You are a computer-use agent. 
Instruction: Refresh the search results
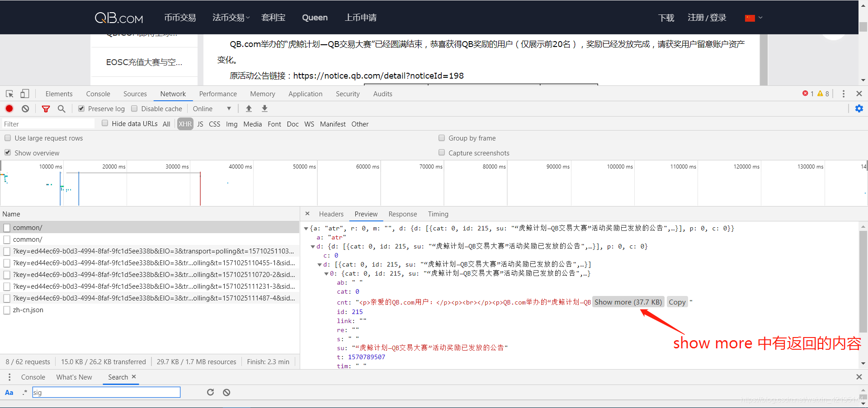click(210, 392)
